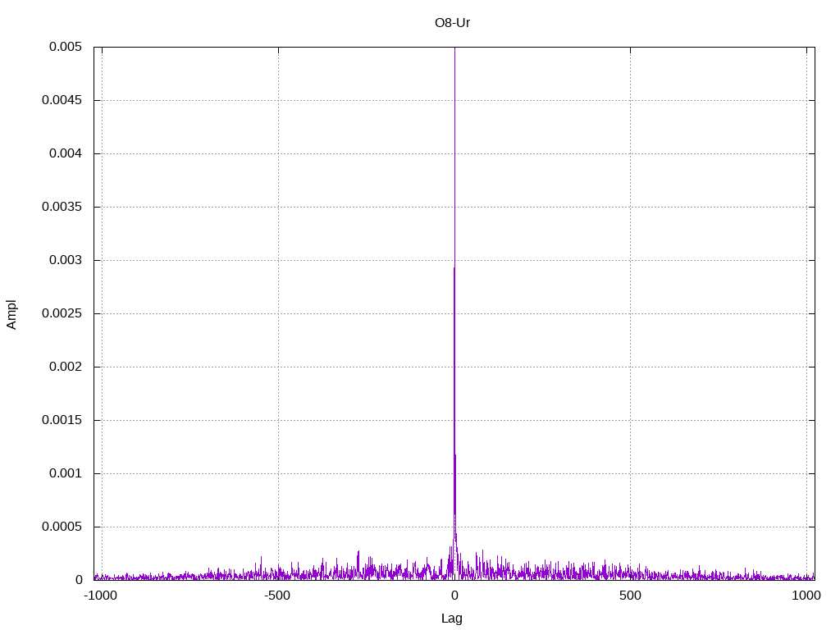The height and width of the screenshot is (630, 840).
Task: Click the Y-axis tick value 0.004
Action: (x=66, y=153)
